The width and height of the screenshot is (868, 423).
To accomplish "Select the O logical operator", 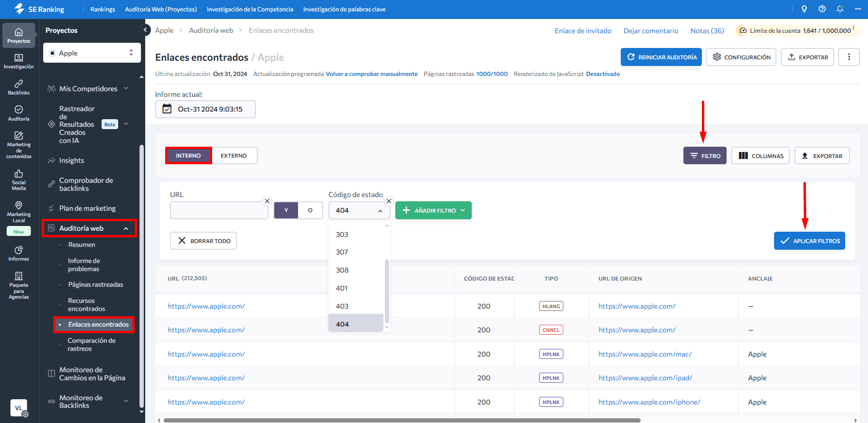I will click(x=310, y=210).
